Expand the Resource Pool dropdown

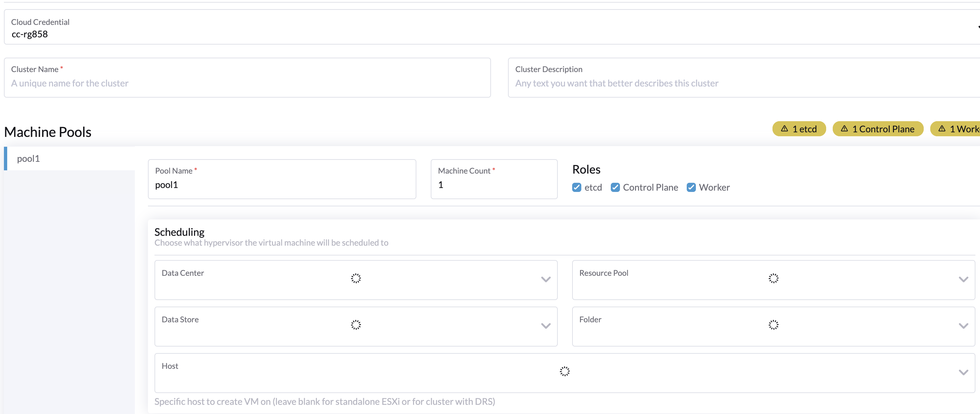point(964,279)
